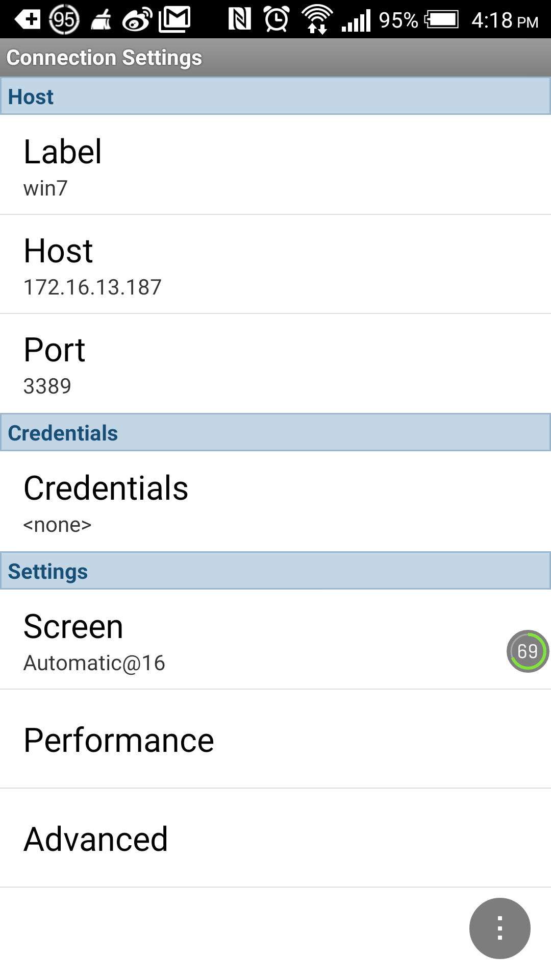Open Credentials setting showing <none>

tap(275, 501)
